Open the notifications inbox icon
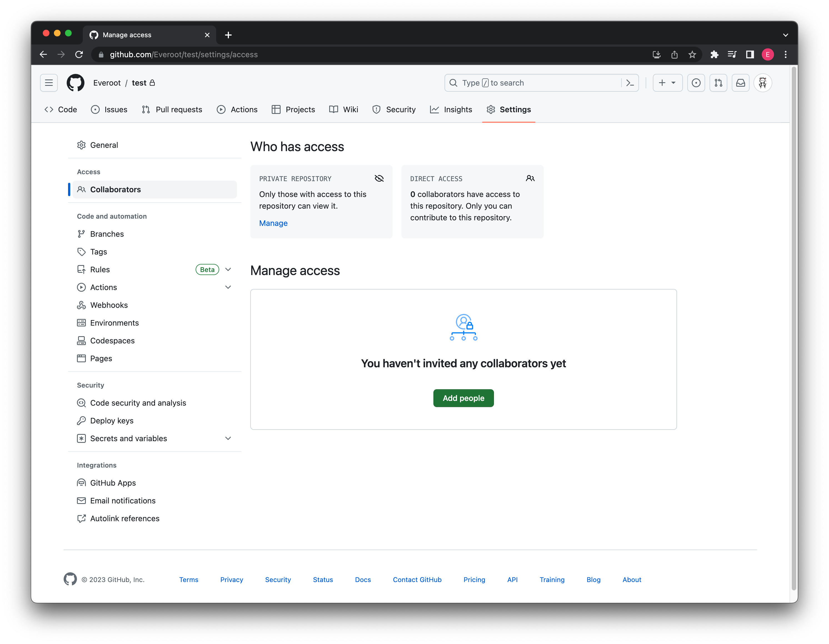Image resolution: width=829 pixels, height=644 pixels. pos(741,83)
